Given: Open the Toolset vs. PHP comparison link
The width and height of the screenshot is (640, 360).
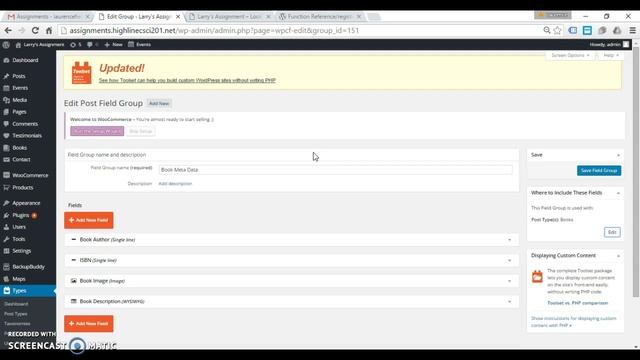Looking at the screenshot, I should coord(578,303).
